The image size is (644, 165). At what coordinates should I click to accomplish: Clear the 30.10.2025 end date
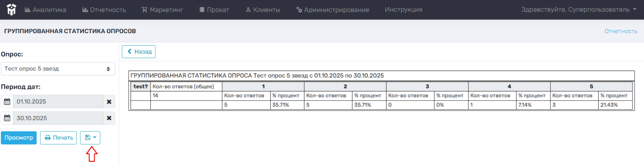click(109, 118)
